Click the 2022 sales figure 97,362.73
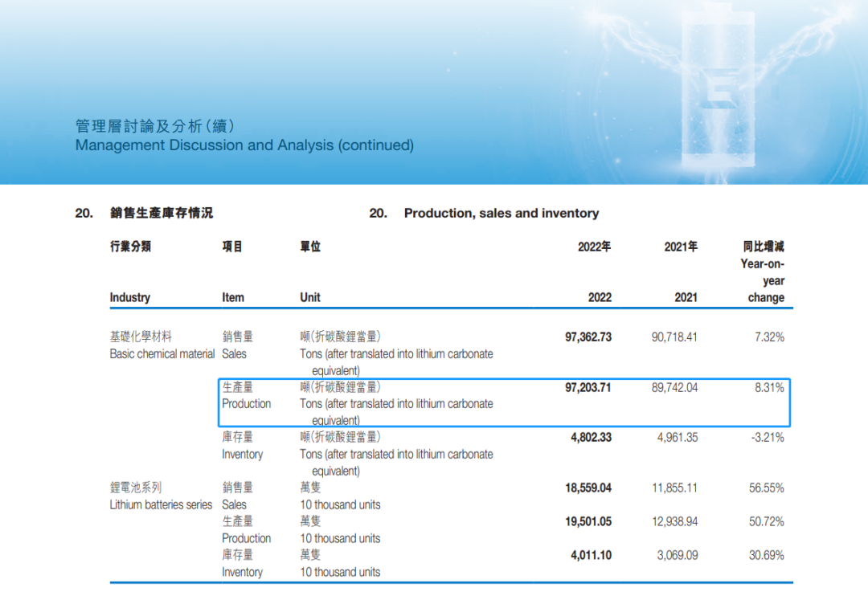The image size is (868, 596). point(588,337)
